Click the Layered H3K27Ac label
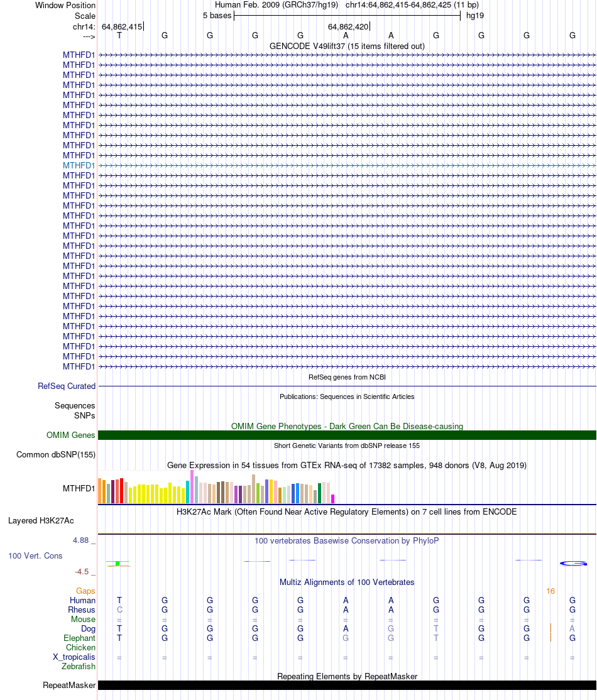 tap(41, 520)
